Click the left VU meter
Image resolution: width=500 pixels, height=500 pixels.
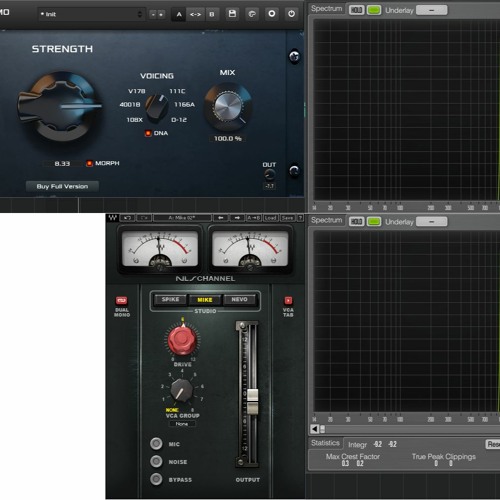(160, 249)
